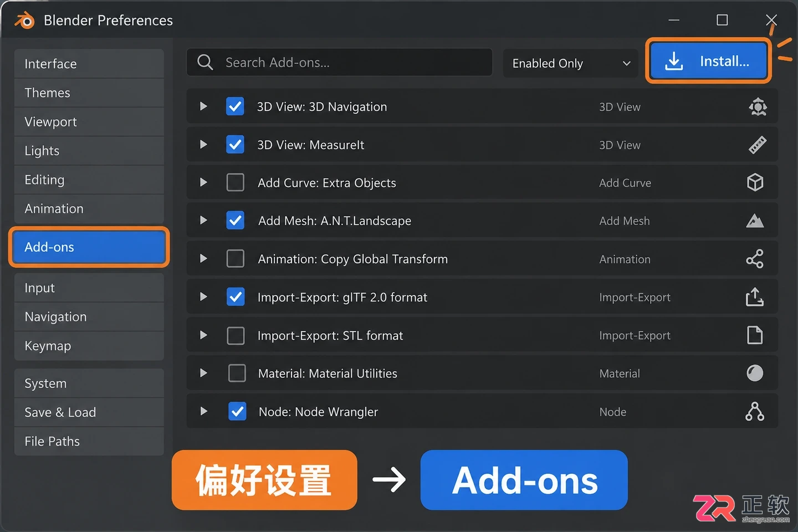Expand the glTF 2.0 format row
This screenshot has height=532, width=798.
(203, 296)
